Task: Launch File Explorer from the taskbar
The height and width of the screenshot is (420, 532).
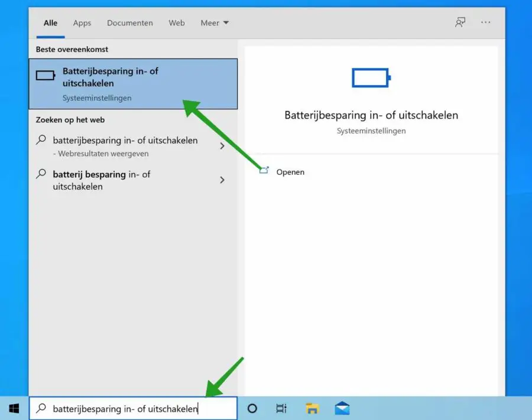Action: pos(312,408)
